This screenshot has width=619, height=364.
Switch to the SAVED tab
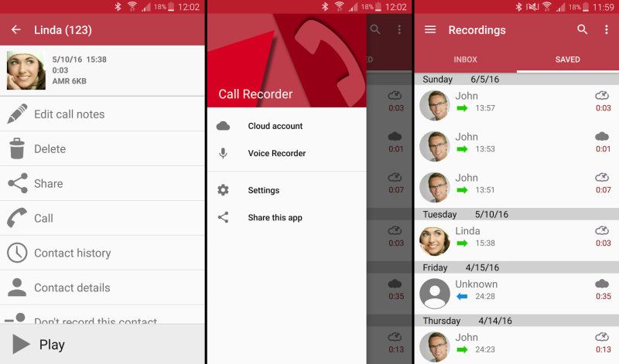pos(568,60)
